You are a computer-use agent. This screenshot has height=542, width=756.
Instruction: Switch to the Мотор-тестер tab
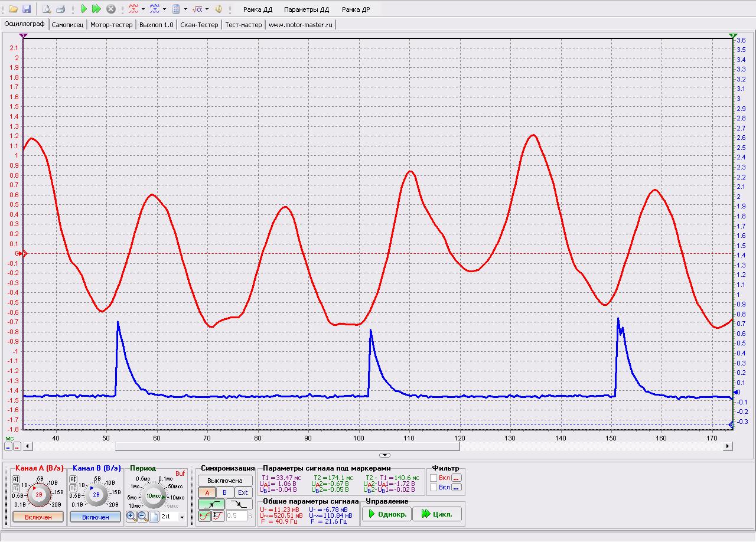coord(112,25)
